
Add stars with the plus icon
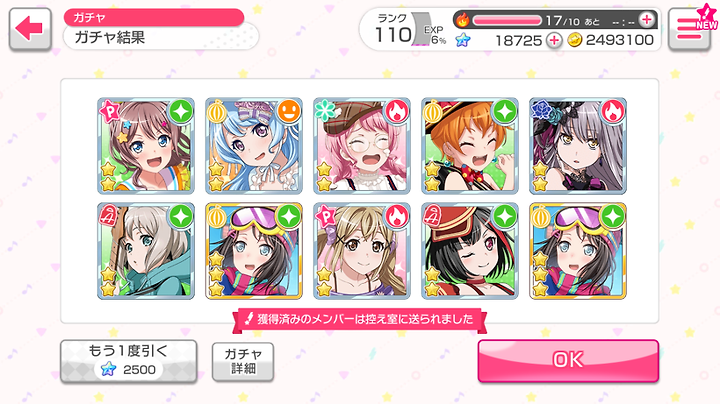coord(554,40)
